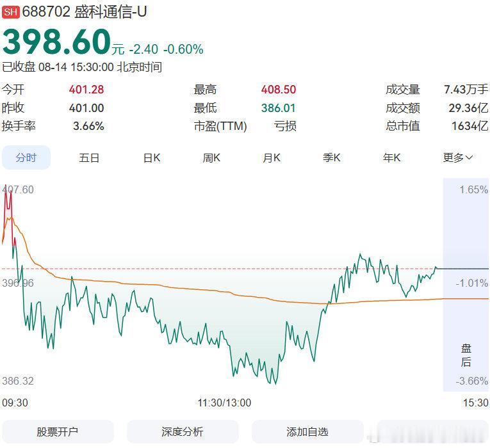Click the 股票开户 open account button
The width and height of the screenshot is (490, 448).
pyautogui.click(x=58, y=432)
